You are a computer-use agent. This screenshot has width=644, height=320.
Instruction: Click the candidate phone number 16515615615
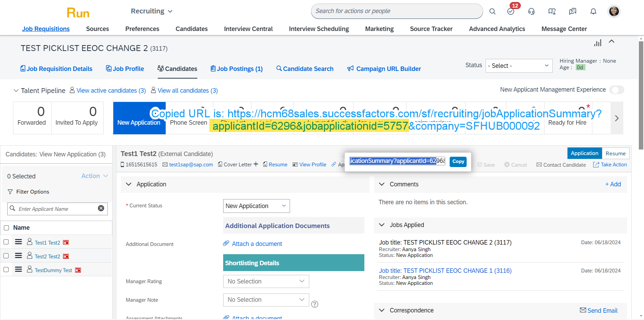point(142,165)
